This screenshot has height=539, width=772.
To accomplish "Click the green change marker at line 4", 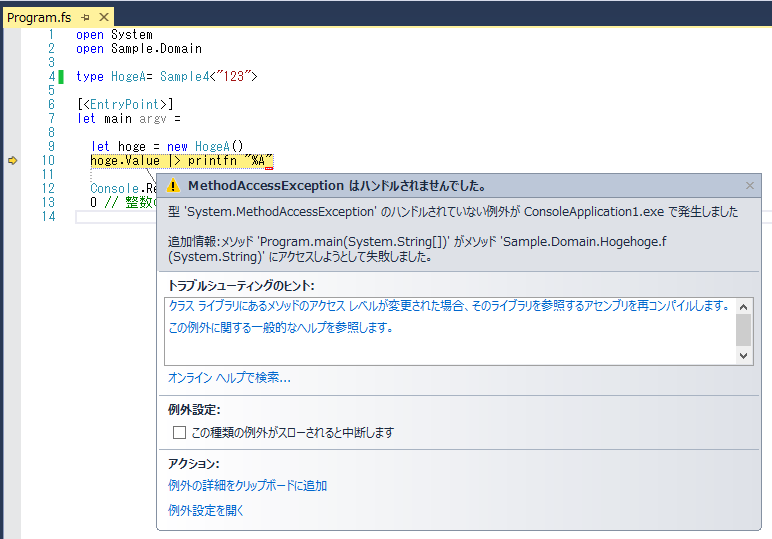I will point(61,77).
